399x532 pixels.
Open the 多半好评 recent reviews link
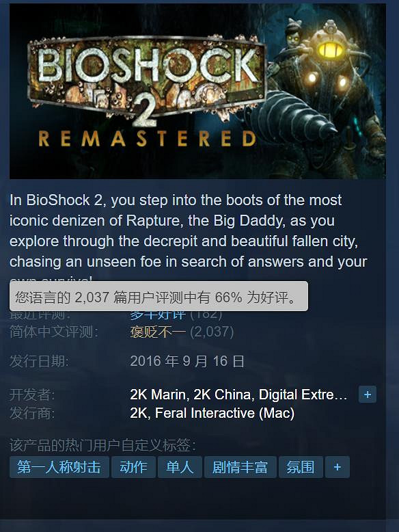158,315
